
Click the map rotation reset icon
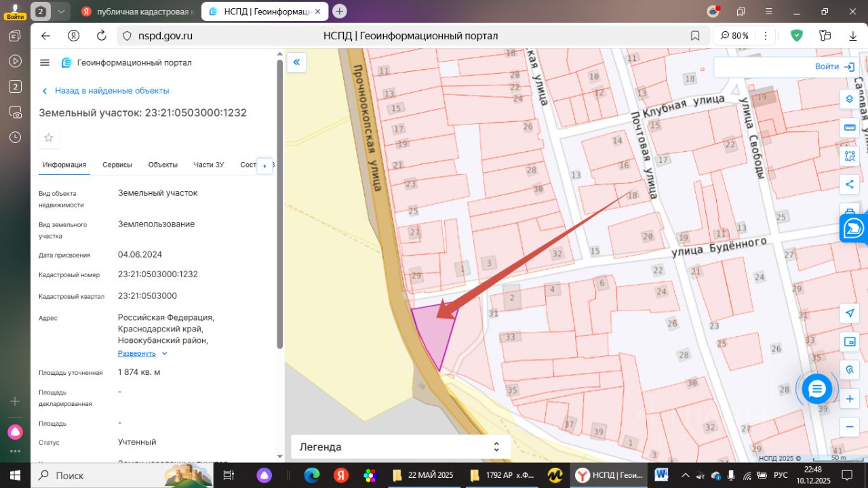[849, 370]
